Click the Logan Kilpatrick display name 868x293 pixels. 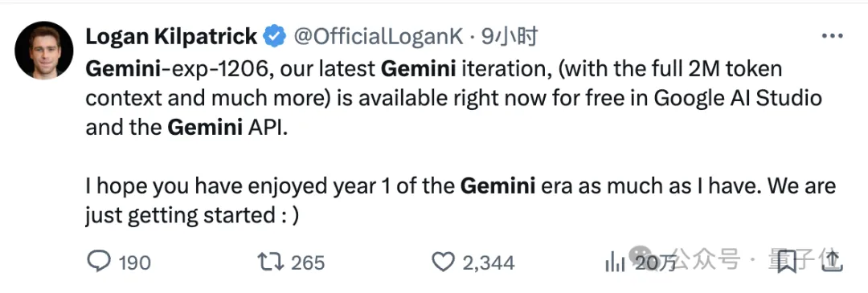click(172, 37)
